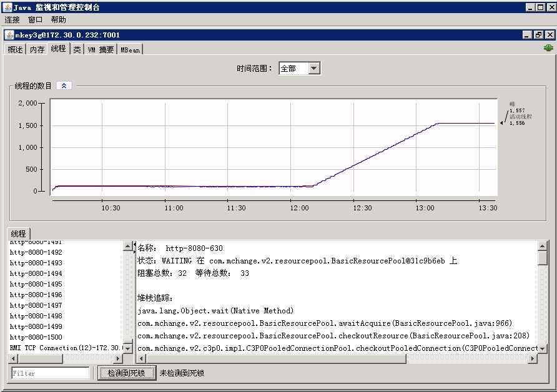Click the thread name http-8080-630
Viewport: 557px width, 392px height.
pyautogui.click(x=194, y=248)
